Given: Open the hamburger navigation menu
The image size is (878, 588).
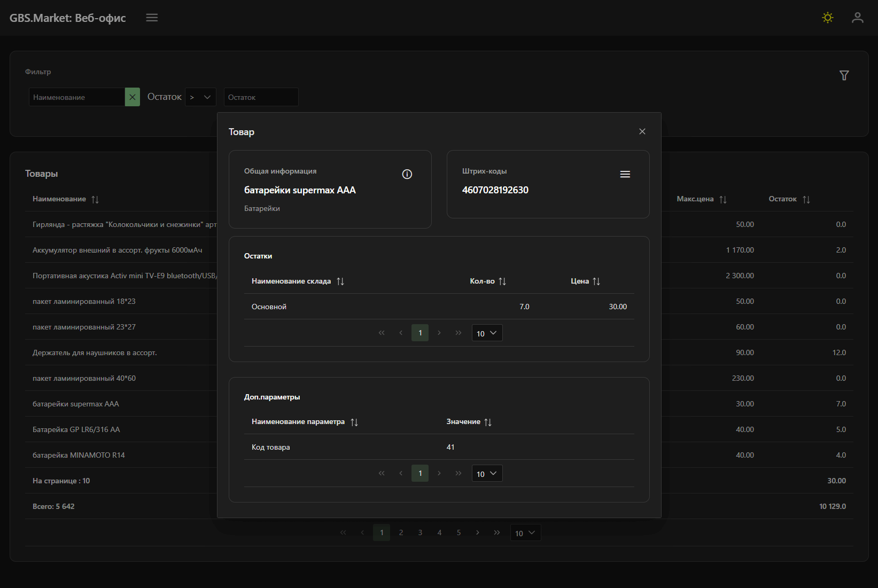Looking at the screenshot, I should 152,18.
